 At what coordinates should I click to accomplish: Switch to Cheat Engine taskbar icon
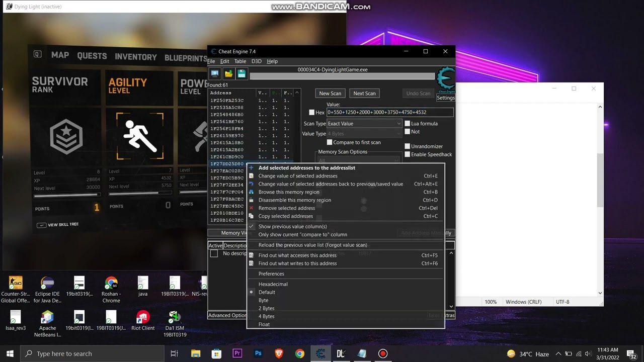(320, 353)
